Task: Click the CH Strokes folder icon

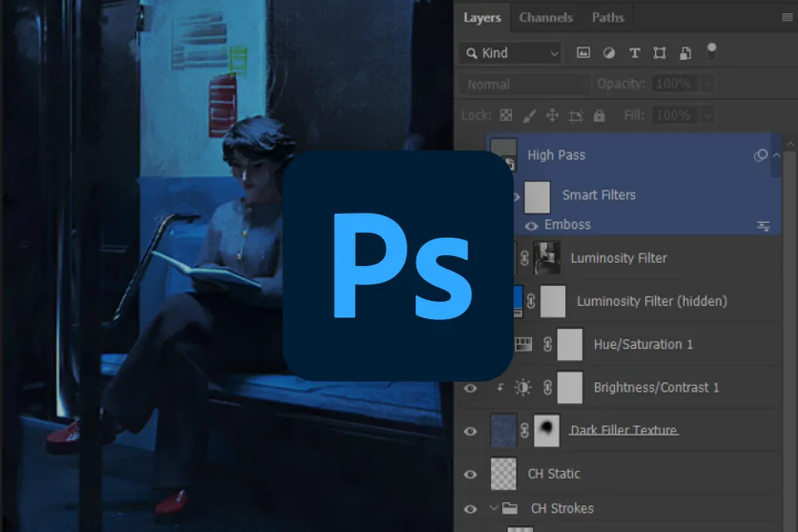Action: click(x=510, y=508)
